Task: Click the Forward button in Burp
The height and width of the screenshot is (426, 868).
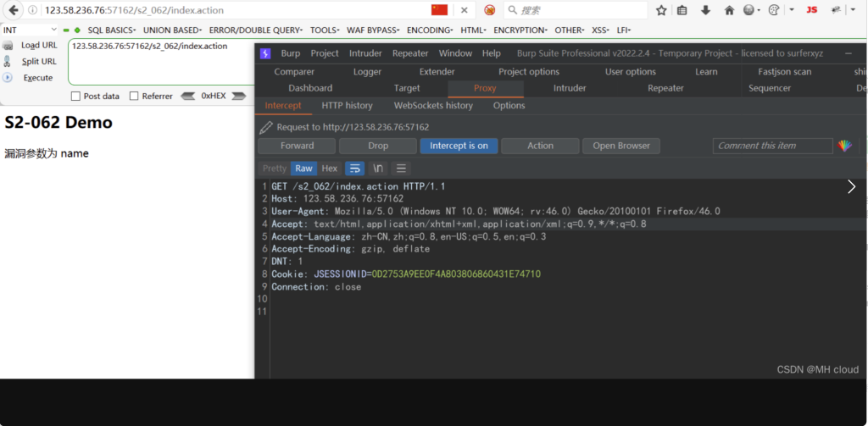Action: tap(297, 146)
